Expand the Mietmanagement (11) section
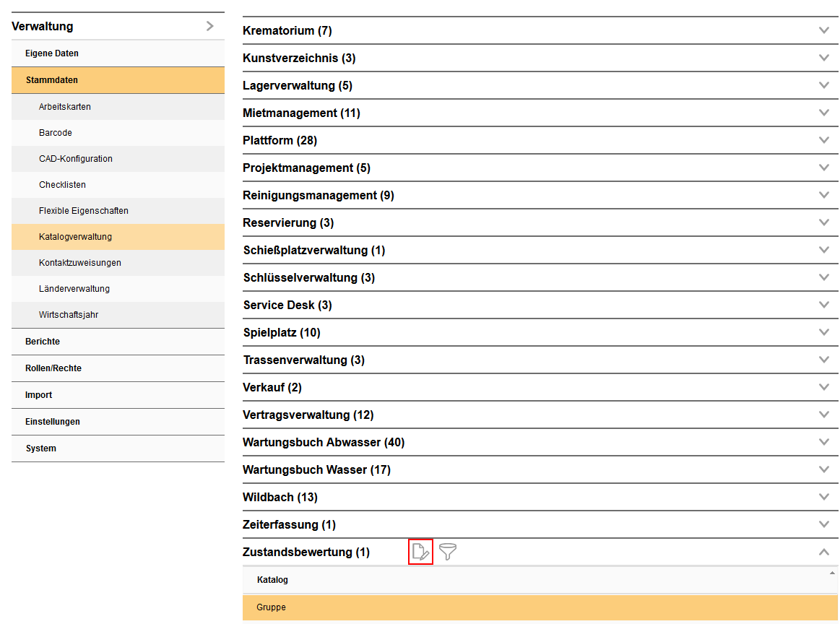The image size is (840, 624). tap(823, 113)
